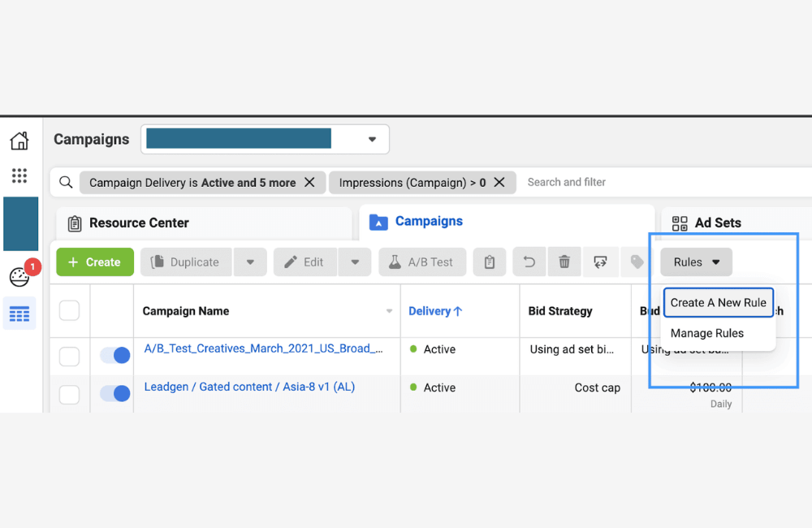812x528 pixels.
Task: Click the delete trash icon
Action: [x=563, y=262]
